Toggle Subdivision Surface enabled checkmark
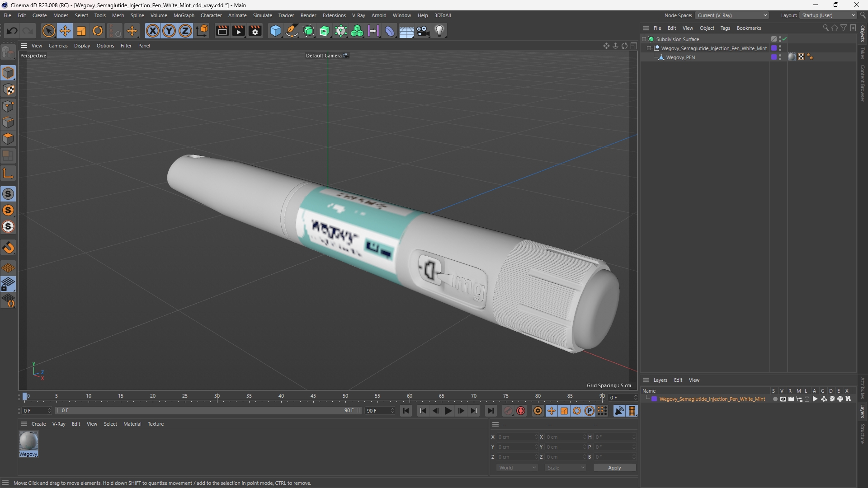Viewport: 868px width, 488px height. tap(785, 39)
